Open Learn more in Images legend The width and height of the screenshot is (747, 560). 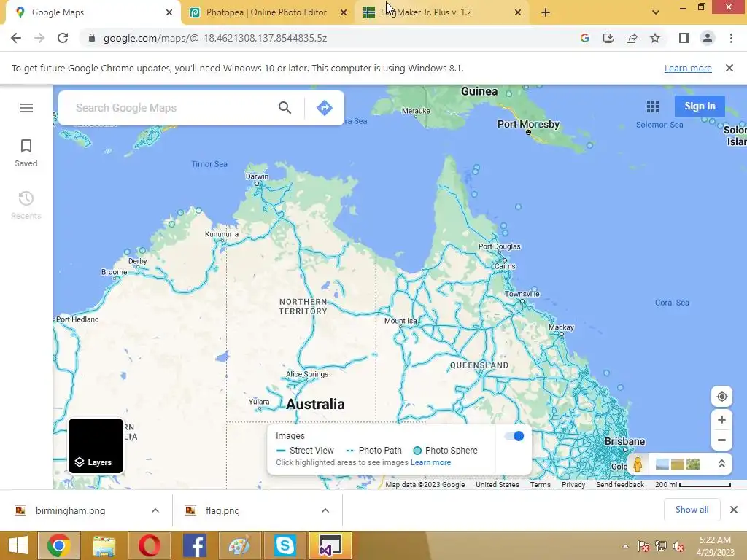tap(430, 462)
